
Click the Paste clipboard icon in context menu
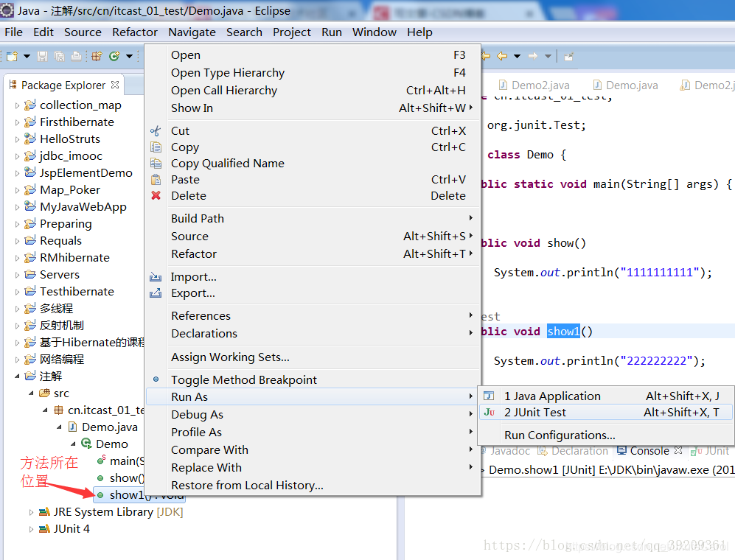156,180
